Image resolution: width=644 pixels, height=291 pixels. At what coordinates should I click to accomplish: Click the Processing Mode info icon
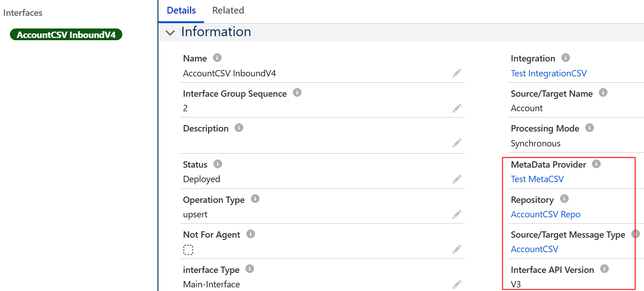[589, 128]
